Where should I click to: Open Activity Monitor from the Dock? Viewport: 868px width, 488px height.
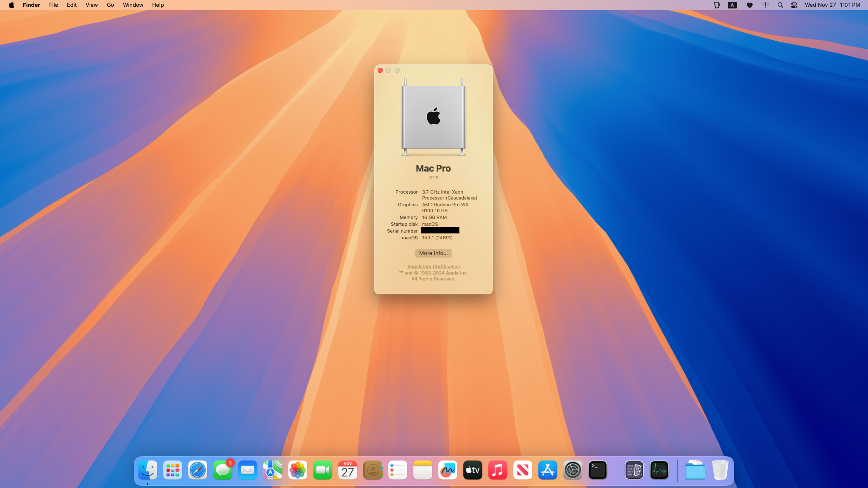click(x=659, y=470)
